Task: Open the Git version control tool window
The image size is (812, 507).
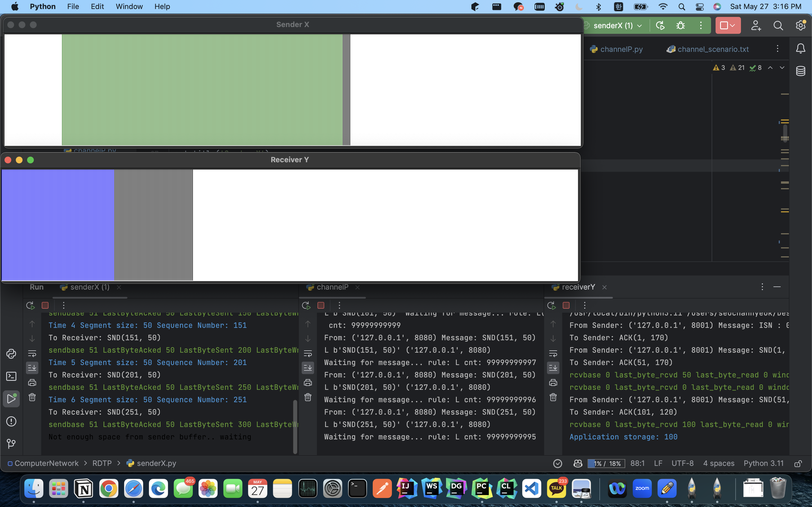Action: pyautogui.click(x=11, y=444)
